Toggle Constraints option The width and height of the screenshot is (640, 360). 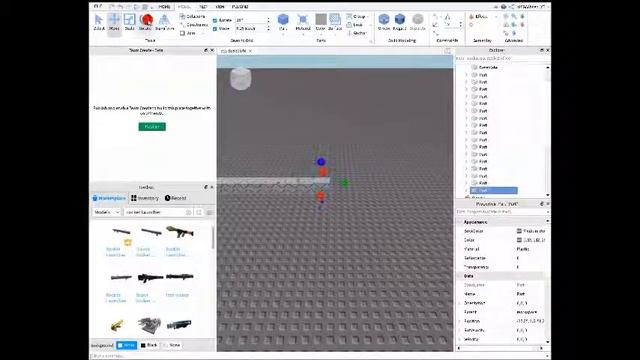tap(194, 25)
